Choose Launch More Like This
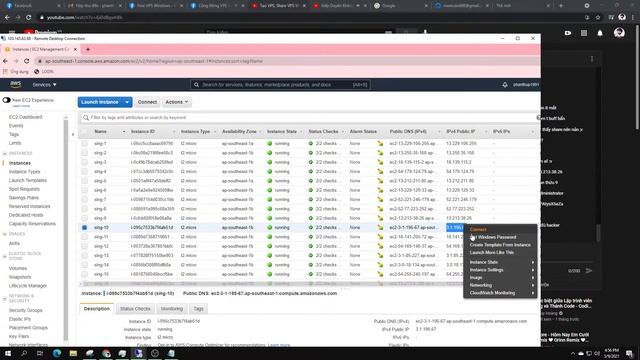This screenshot has width=640, height=360. point(491,253)
